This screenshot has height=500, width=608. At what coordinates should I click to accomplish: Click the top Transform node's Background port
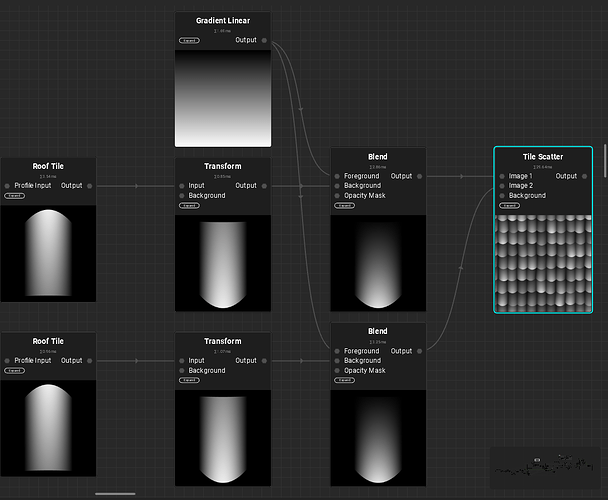[182, 196]
